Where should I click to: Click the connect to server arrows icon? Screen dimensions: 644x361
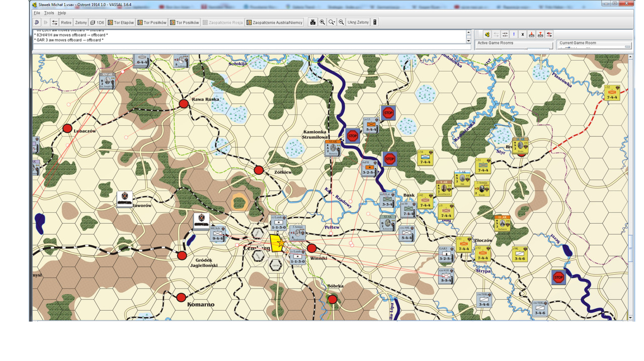click(x=54, y=22)
